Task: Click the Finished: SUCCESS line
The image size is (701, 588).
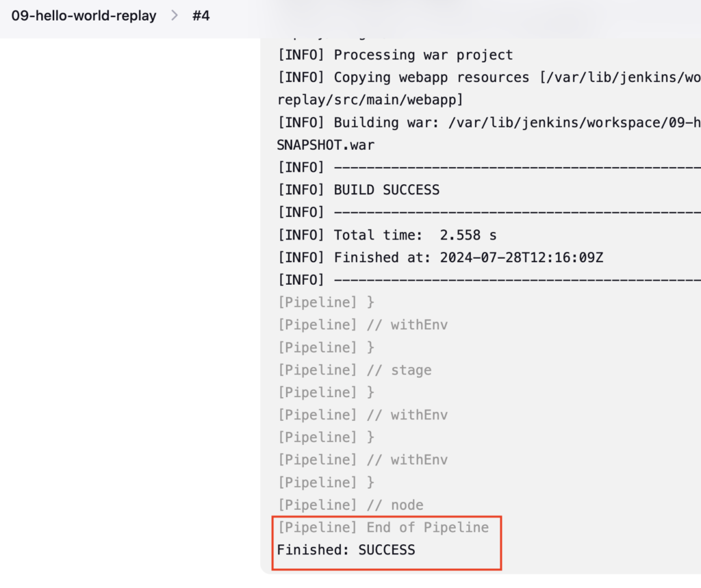Action: pos(346,550)
